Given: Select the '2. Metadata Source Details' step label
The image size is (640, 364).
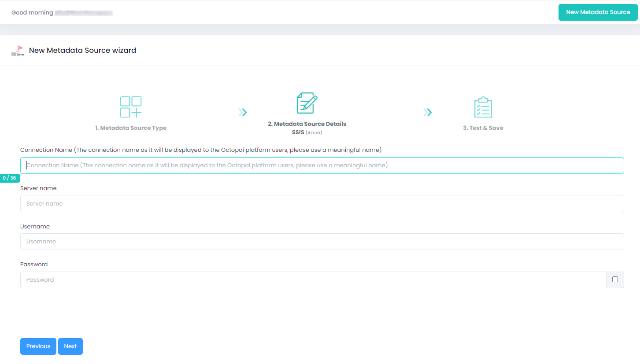Looking at the screenshot, I should 307,124.
